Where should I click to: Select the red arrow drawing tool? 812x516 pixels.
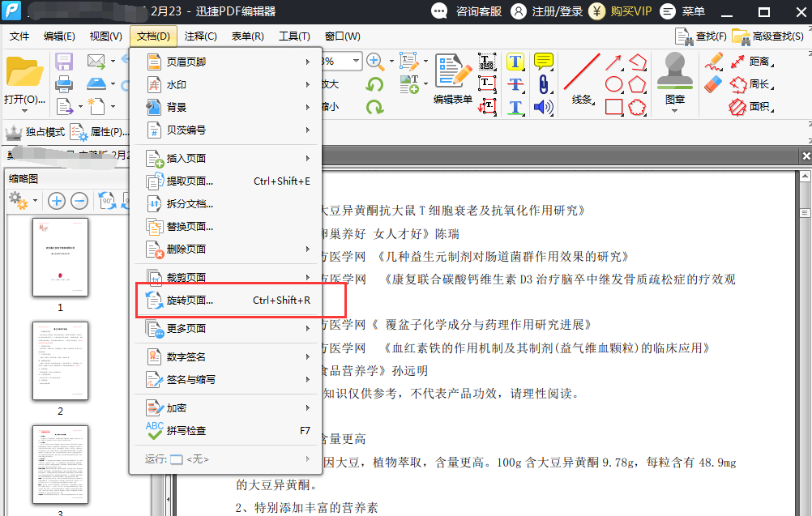pyautogui.click(x=613, y=62)
